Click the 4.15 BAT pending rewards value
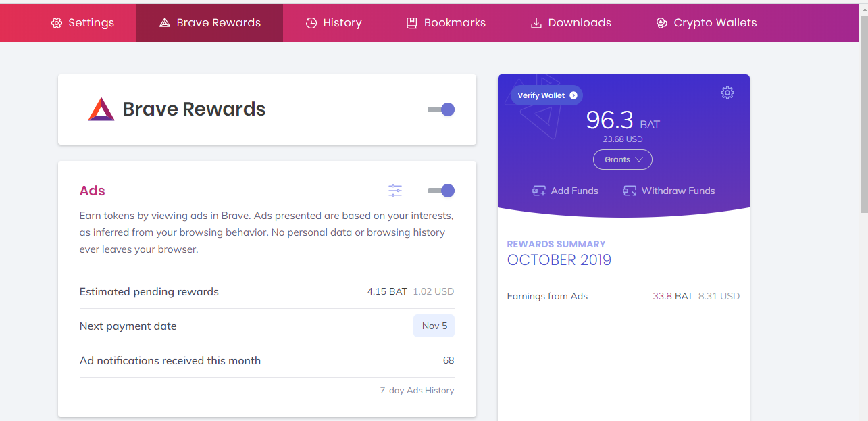Screen dimensions: 868x421 [x=387, y=291]
